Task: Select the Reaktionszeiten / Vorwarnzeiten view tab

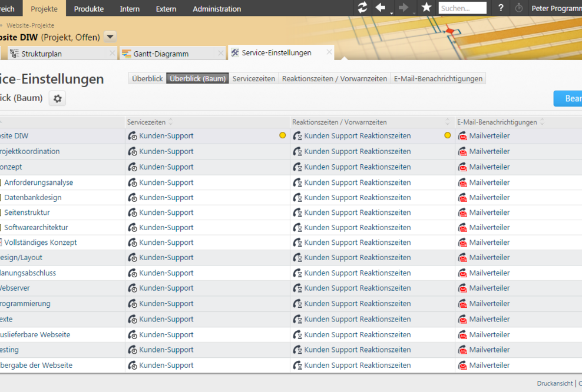Action: pyautogui.click(x=335, y=78)
